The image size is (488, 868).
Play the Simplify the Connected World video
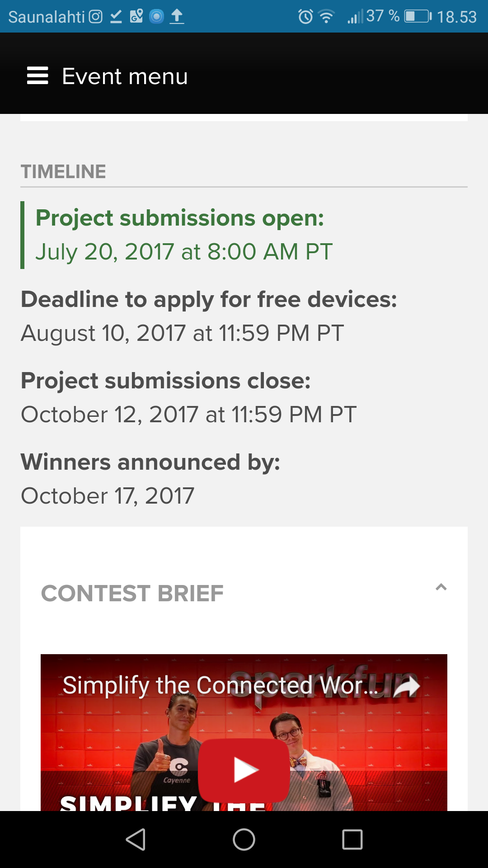[244, 770]
